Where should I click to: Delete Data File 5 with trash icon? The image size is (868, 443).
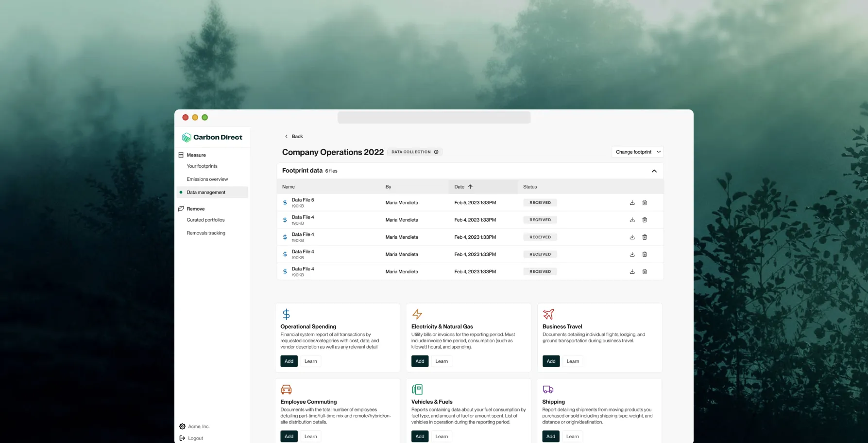pos(645,203)
